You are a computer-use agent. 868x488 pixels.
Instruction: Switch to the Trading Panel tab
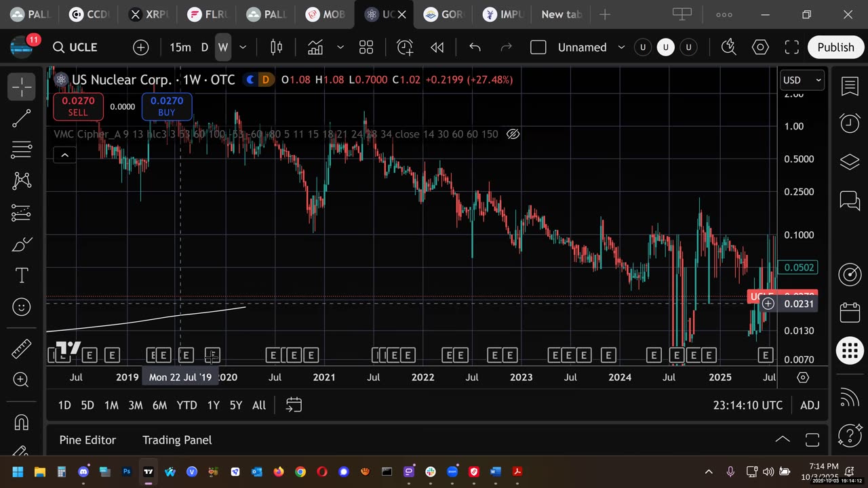(177, 440)
